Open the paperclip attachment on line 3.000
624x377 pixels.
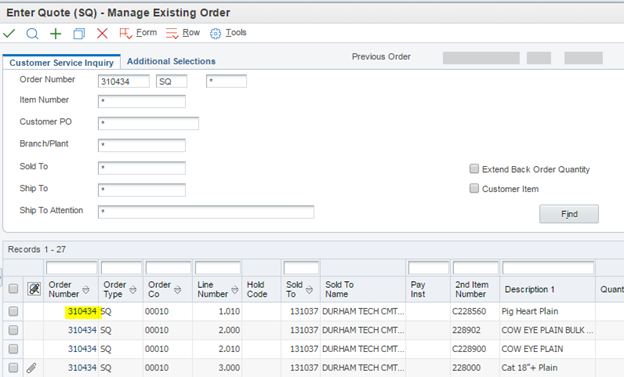31,368
